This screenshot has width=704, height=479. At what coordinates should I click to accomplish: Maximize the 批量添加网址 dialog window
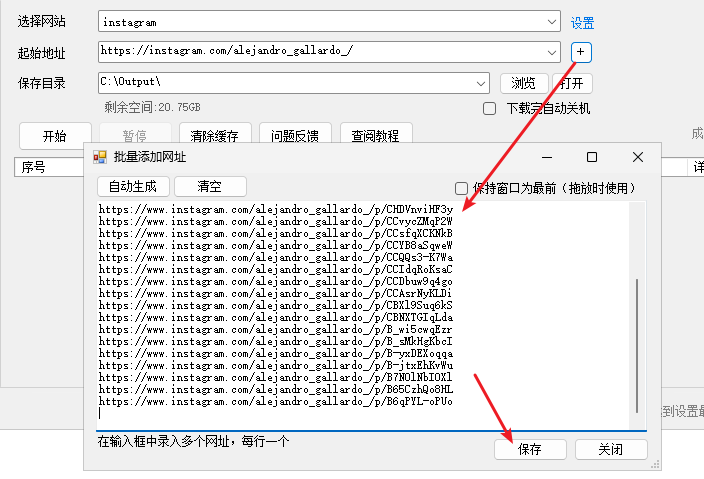pyautogui.click(x=592, y=157)
